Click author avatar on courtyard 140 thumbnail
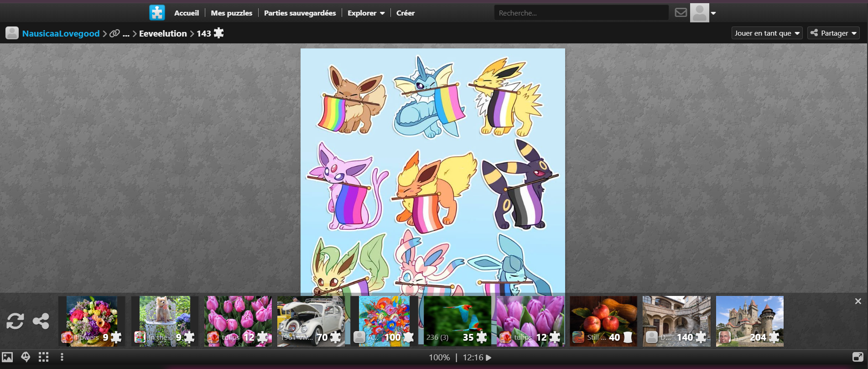The width and height of the screenshot is (868, 369). pyautogui.click(x=652, y=337)
